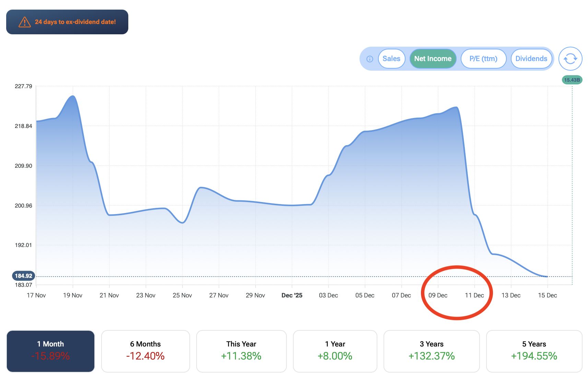Toggle the Sales overlay on the chart
This screenshot has height=376, width=588.
[x=391, y=59]
